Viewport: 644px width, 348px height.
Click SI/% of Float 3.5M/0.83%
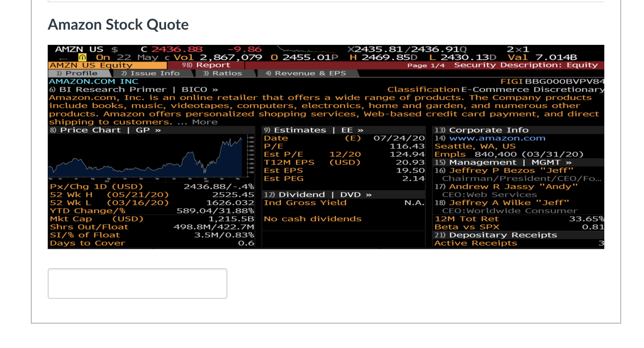224,235
